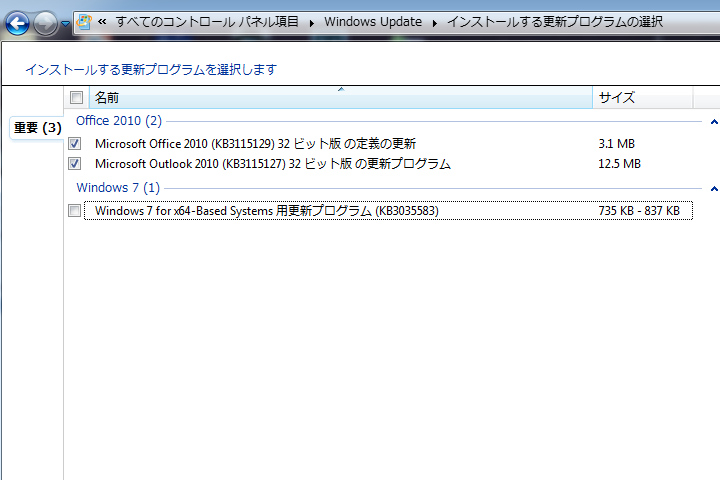The image size is (720, 480).
Task: Go to すべてのコントロール パネル項目 breadcrumb
Action: tap(207, 22)
